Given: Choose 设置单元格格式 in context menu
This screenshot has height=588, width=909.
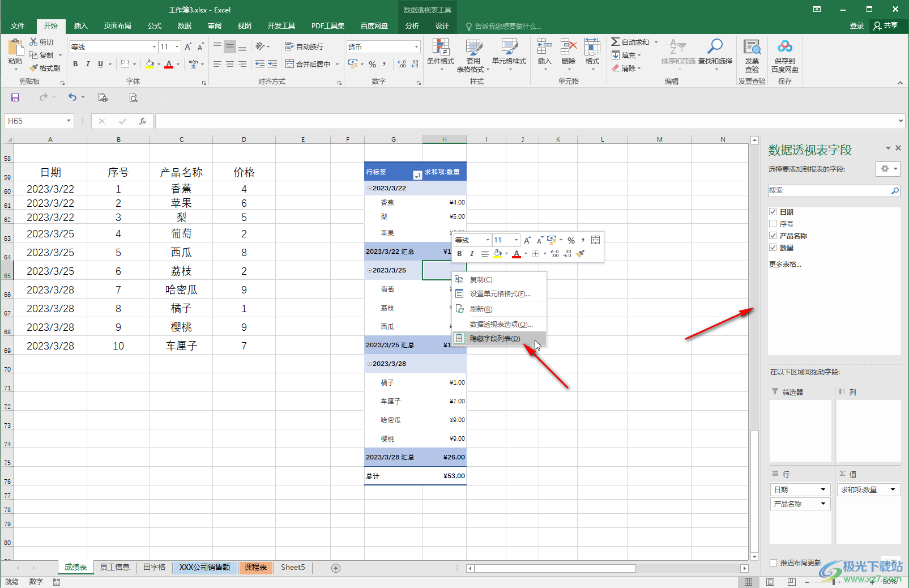Looking at the screenshot, I should tap(499, 293).
